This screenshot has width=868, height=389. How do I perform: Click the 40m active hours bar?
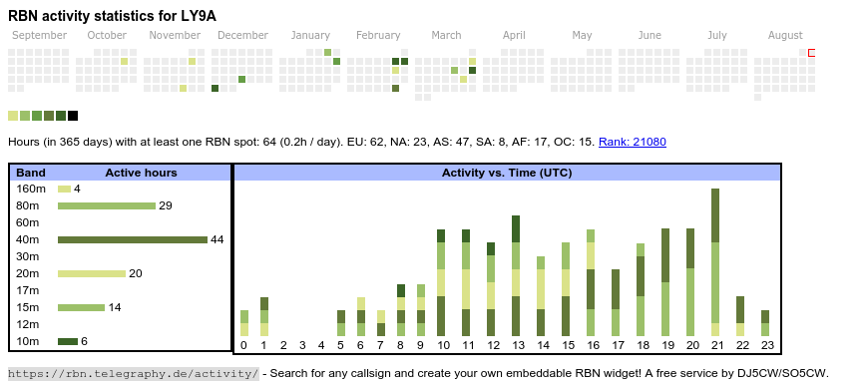pyautogui.click(x=133, y=239)
